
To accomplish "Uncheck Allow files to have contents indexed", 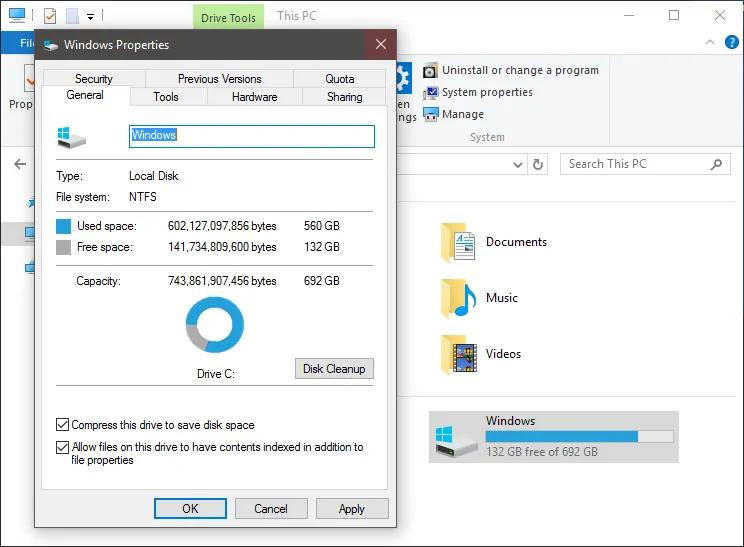I will coord(62,447).
